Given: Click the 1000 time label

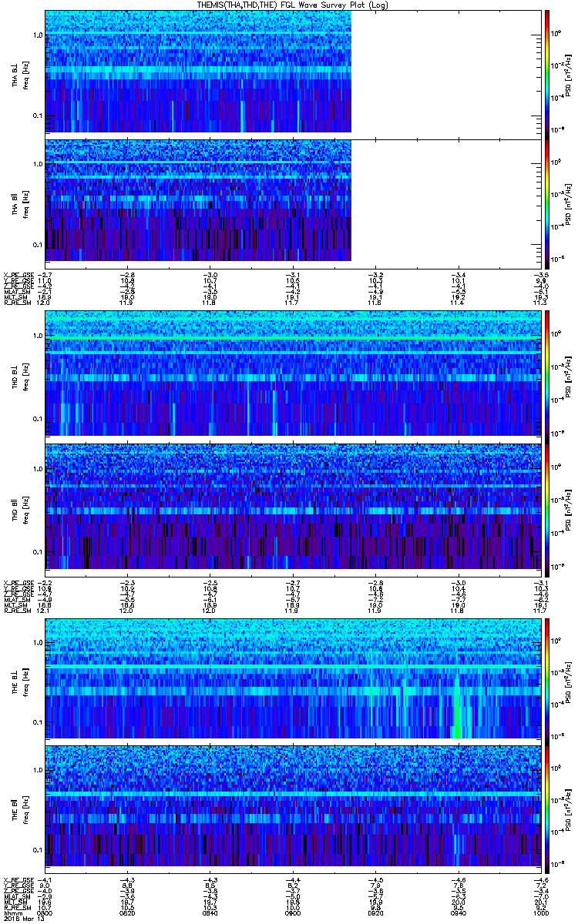Looking at the screenshot, I should [x=540, y=912].
